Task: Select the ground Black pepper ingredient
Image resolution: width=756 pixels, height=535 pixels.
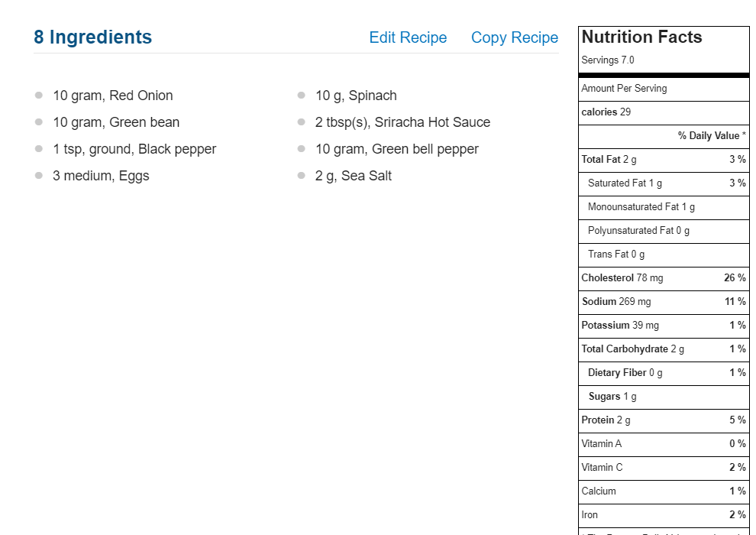Action: pyautogui.click(x=134, y=149)
